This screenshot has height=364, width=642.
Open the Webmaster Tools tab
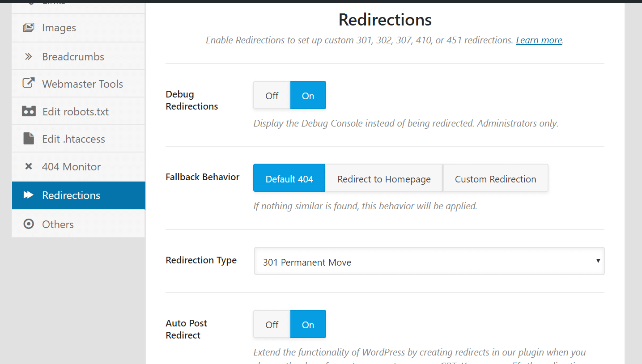click(x=82, y=84)
